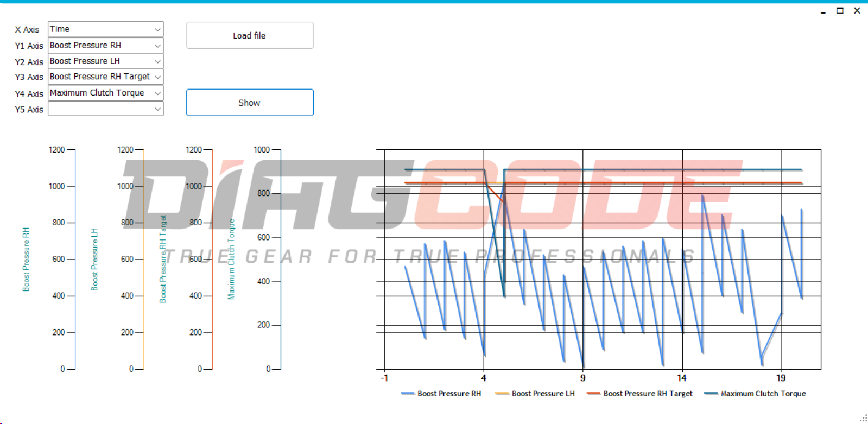Click the Y3 Axis label
Viewport: 868px width, 424px height.
point(29,77)
